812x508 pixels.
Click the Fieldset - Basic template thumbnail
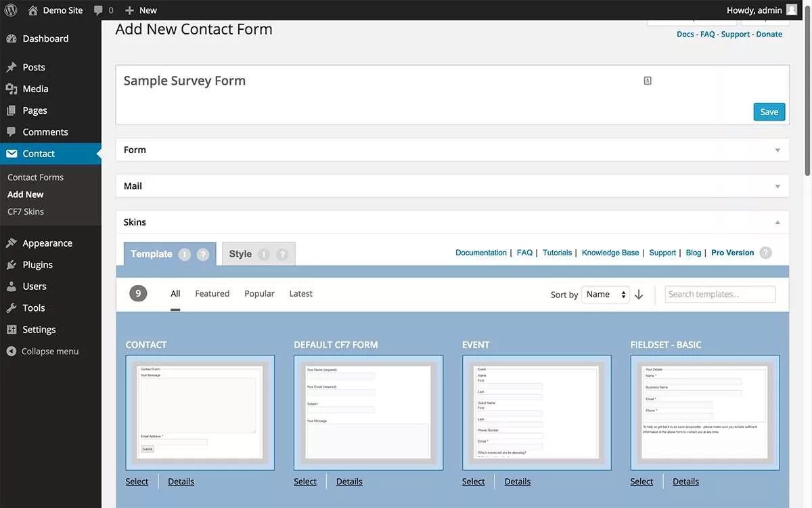pos(705,412)
